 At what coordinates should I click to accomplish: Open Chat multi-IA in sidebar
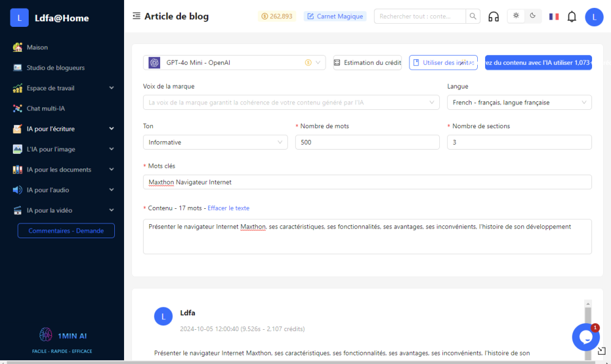click(46, 109)
